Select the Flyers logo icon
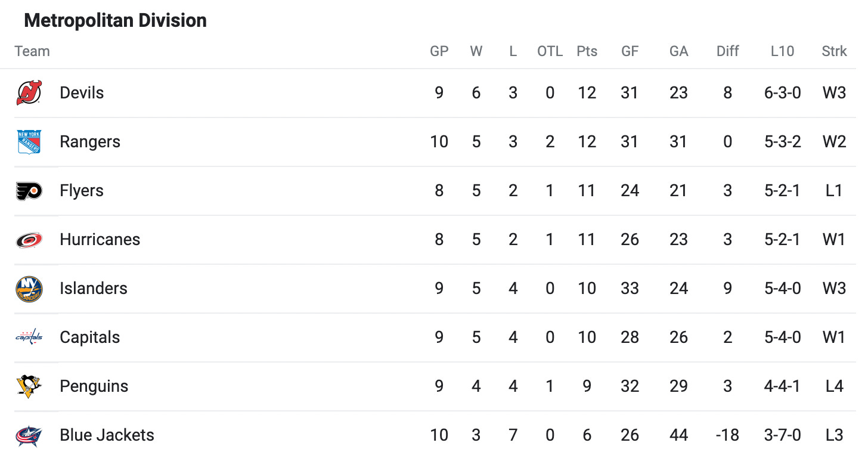Screen dimensions: 868x458 29,191
